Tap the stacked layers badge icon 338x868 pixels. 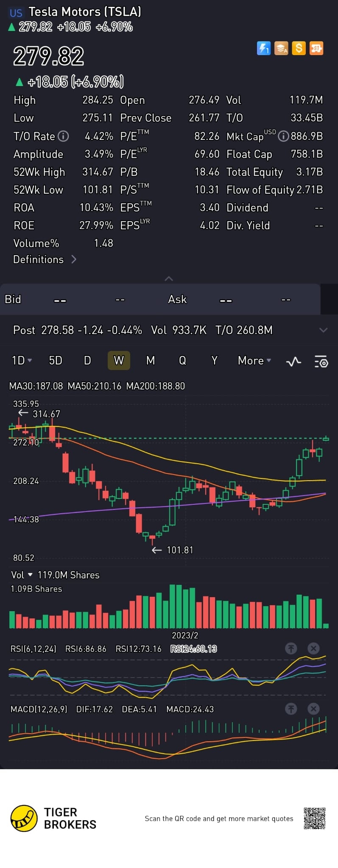[281, 48]
